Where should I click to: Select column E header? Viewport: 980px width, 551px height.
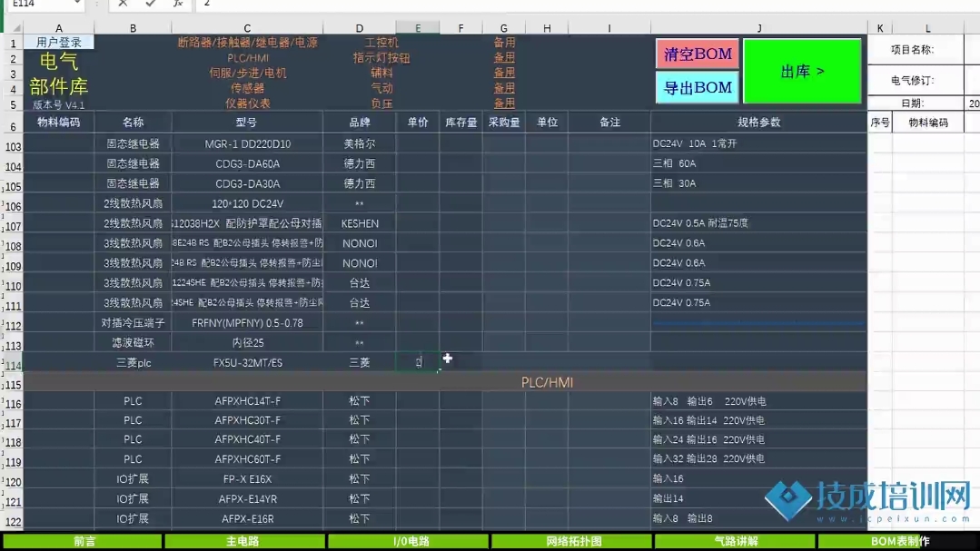point(418,28)
